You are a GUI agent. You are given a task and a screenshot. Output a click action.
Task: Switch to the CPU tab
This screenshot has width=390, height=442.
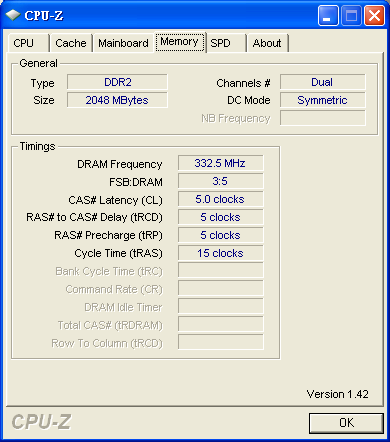pyautogui.click(x=28, y=43)
